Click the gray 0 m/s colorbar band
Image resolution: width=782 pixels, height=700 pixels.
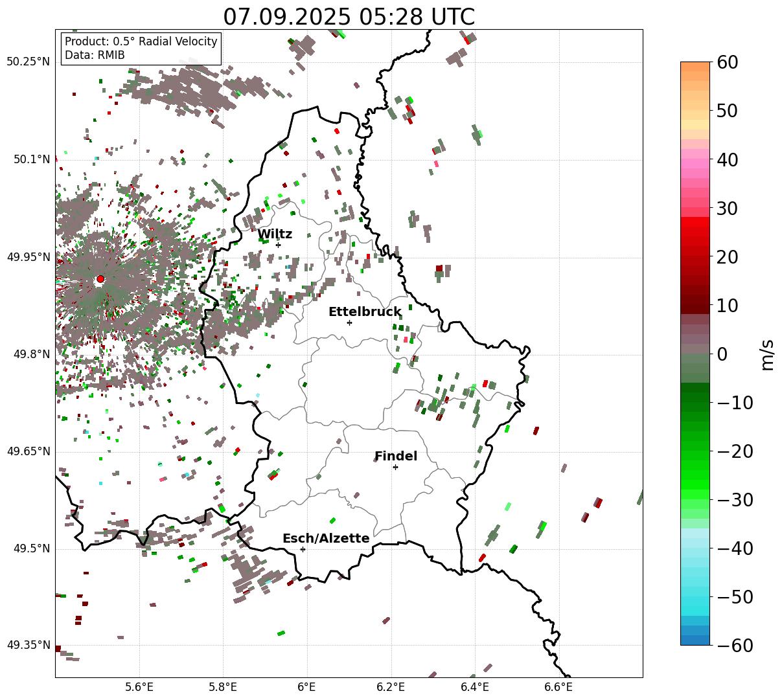[x=695, y=354]
